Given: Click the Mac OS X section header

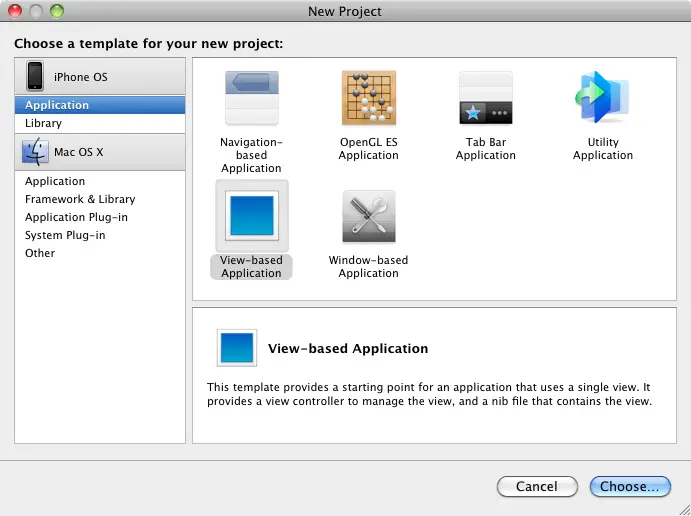Looking at the screenshot, I should 100,152.
